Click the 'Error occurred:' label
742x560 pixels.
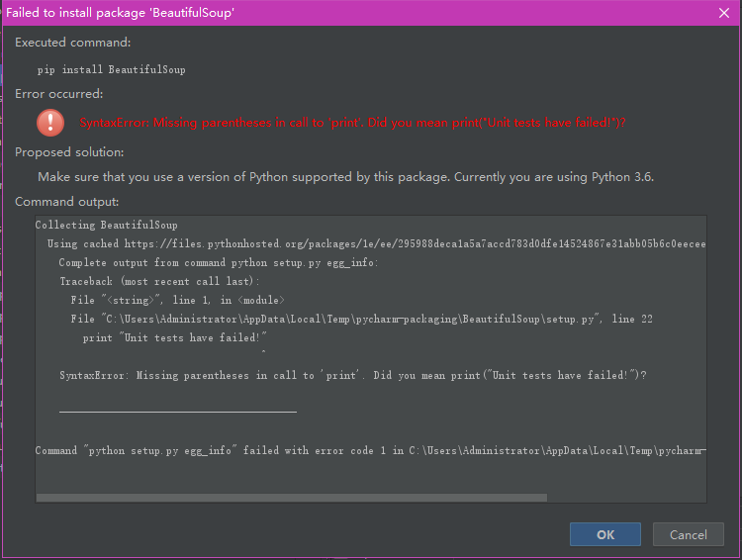click(59, 94)
